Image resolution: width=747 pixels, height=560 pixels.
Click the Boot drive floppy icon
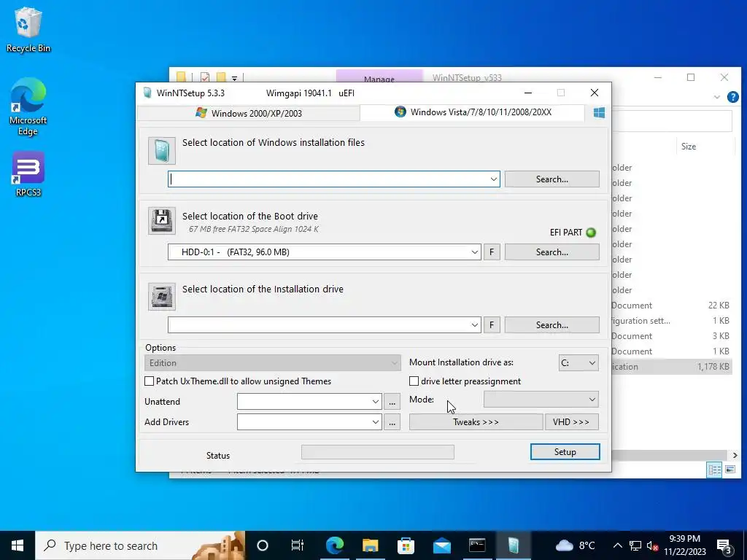(x=161, y=220)
